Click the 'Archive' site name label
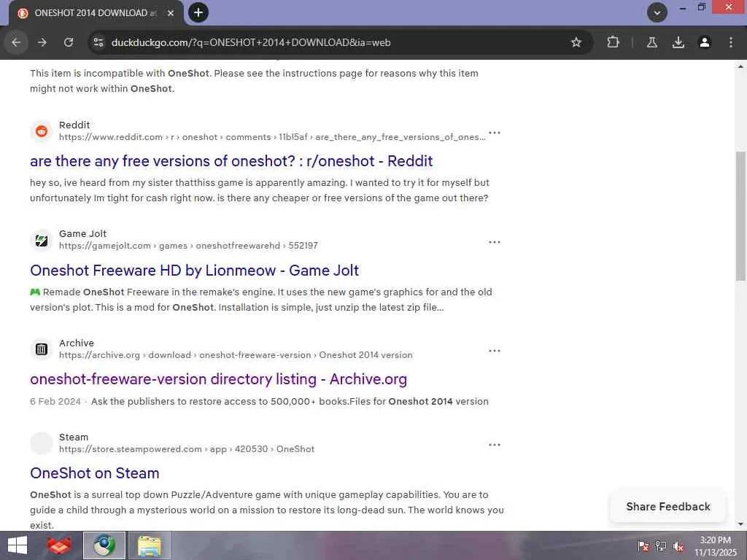 pyautogui.click(x=76, y=343)
